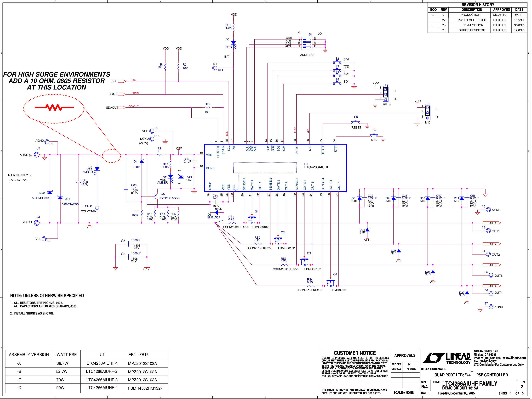Click the red surge resistor symbol
This screenshot has height=399, width=532.
pos(55,107)
